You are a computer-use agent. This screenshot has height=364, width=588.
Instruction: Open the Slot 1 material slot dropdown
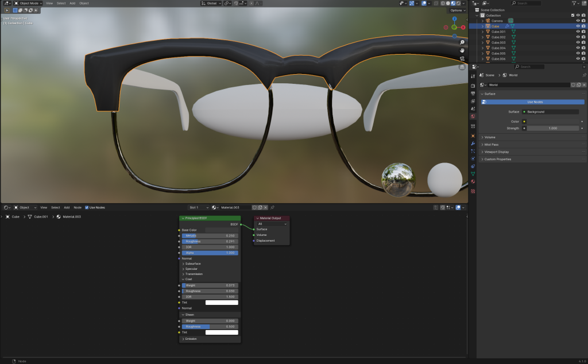tap(198, 207)
